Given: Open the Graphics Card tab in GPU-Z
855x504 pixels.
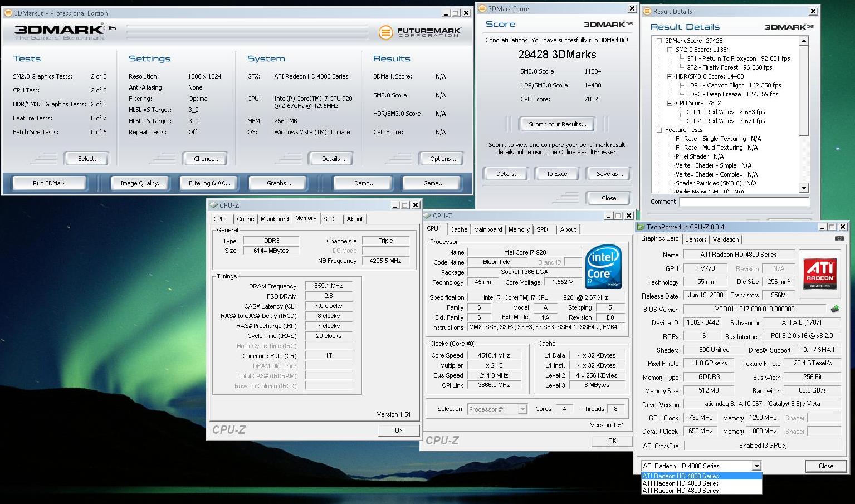Looking at the screenshot, I should 659,238.
